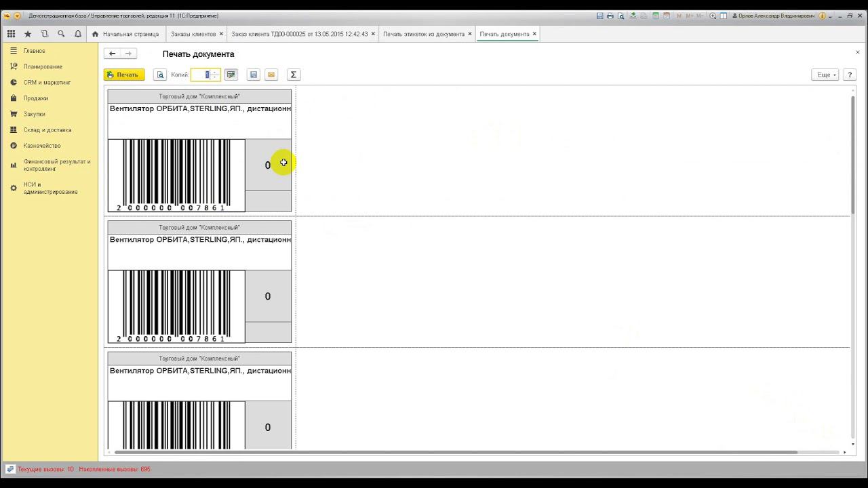
Task: Open the notifications bell icon
Action: coord(78,34)
